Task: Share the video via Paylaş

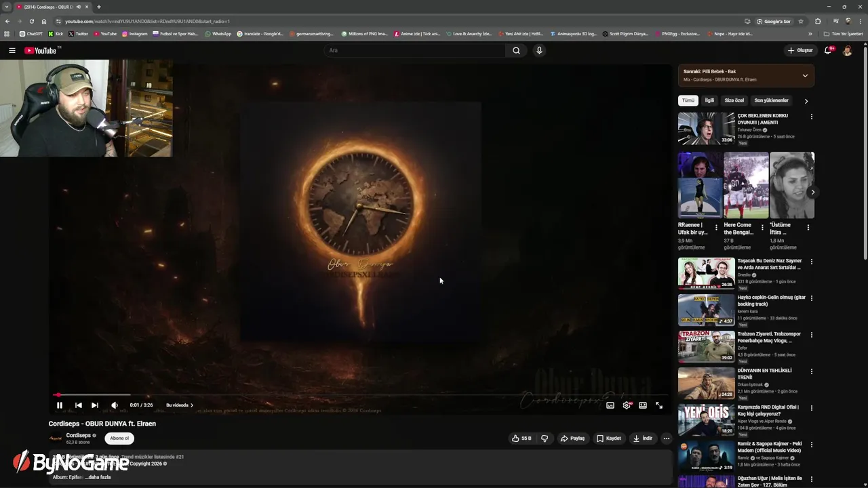Action: coord(572,439)
